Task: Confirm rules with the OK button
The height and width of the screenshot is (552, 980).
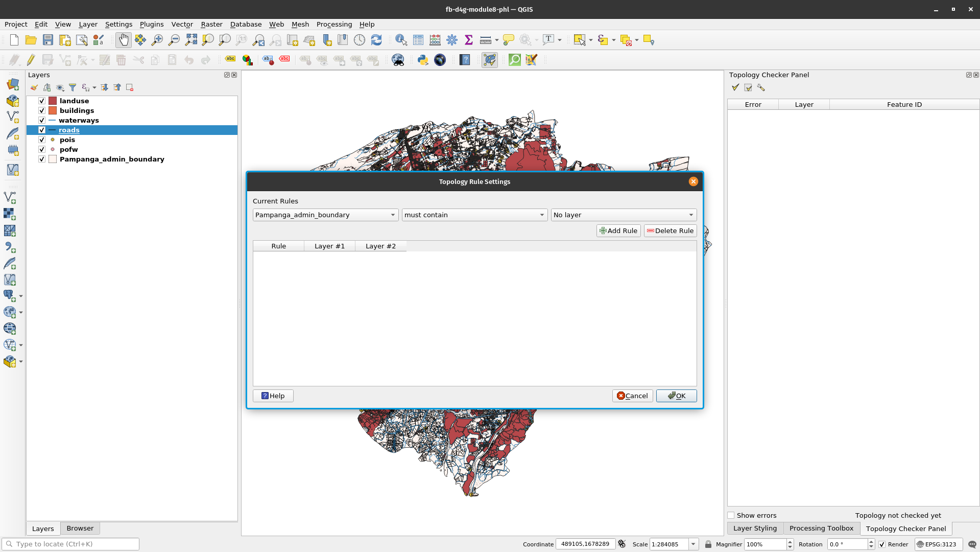Action: pos(676,396)
